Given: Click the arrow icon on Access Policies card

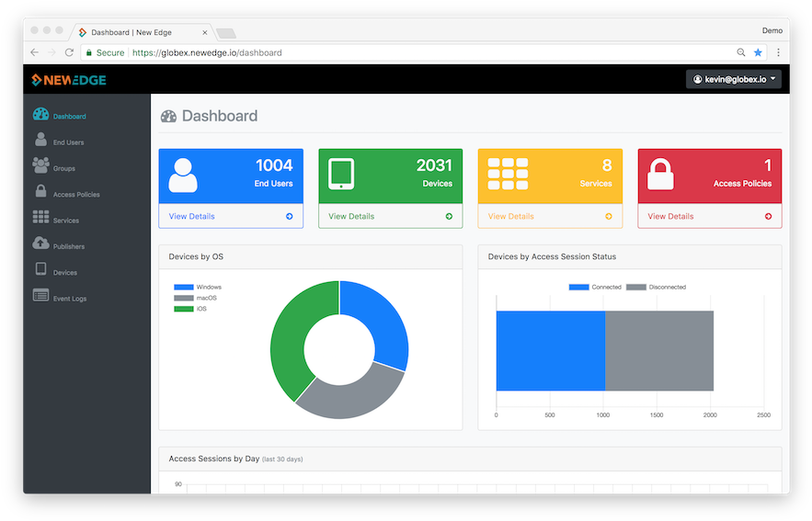Looking at the screenshot, I should coord(768,217).
